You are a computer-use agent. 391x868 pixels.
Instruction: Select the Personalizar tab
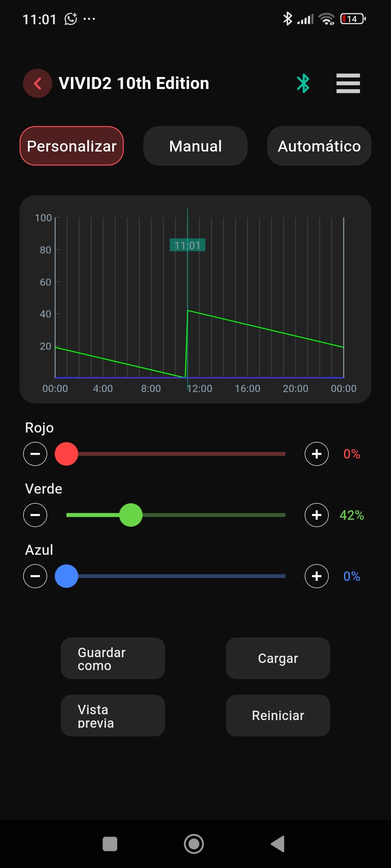coord(72,146)
